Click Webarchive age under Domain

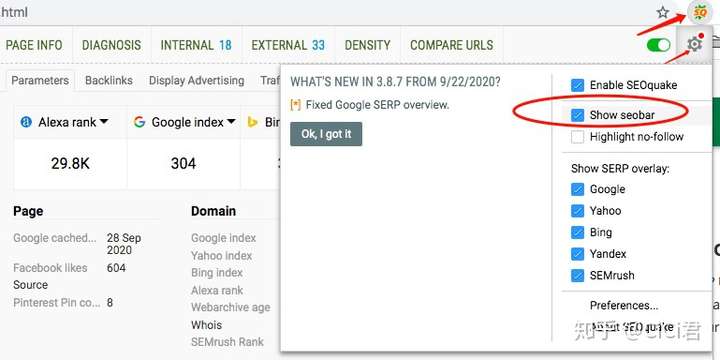pyautogui.click(x=231, y=307)
